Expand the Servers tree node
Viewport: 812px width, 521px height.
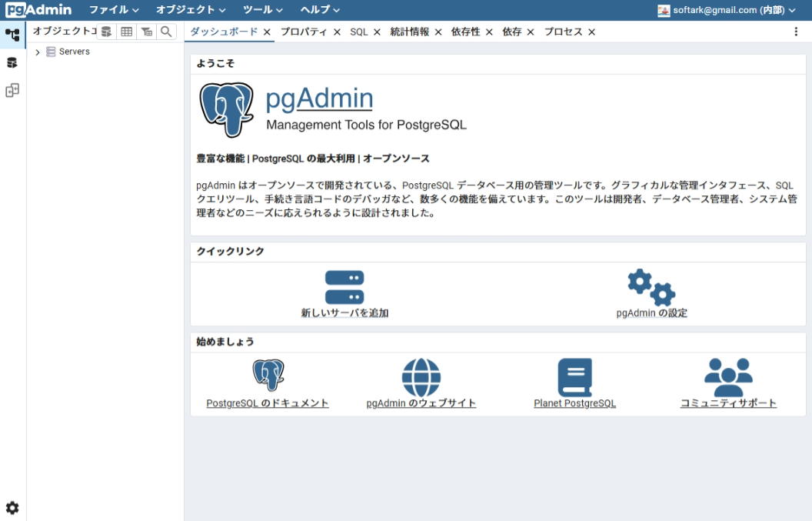click(37, 52)
